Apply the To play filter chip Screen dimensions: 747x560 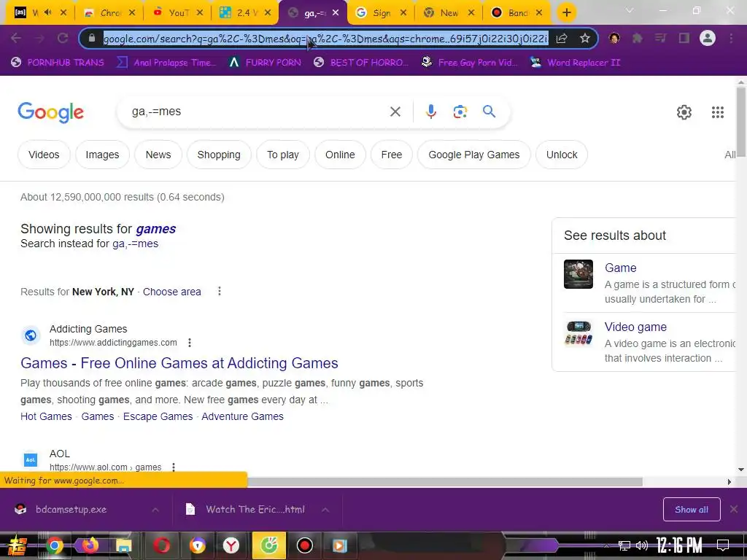click(x=282, y=155)
